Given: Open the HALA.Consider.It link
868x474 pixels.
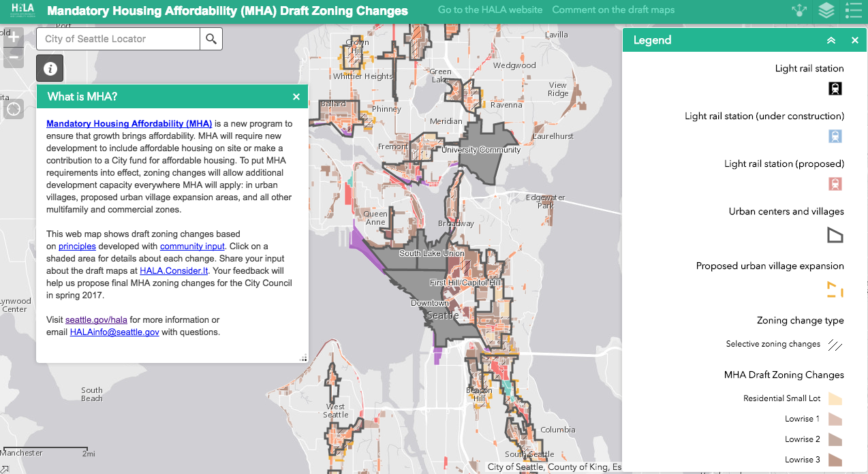Looking at the screenshot, I should coord(174,270).
